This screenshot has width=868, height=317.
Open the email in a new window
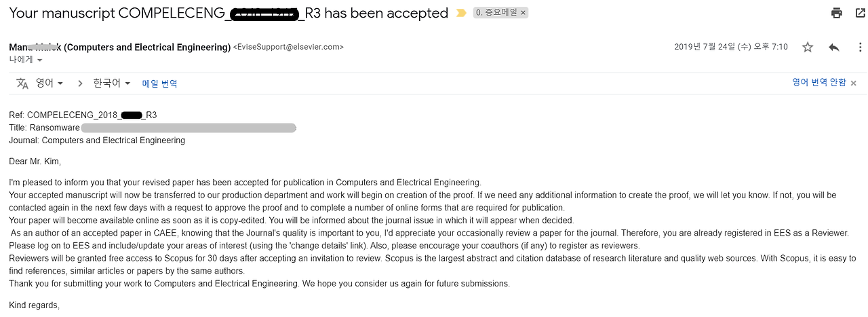[860, 13]
